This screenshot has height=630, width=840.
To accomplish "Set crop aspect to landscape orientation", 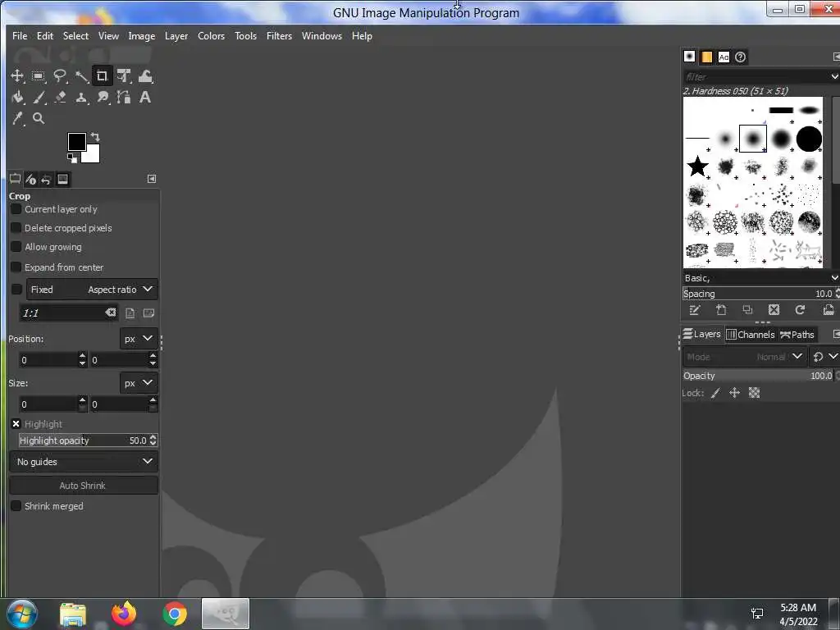I will pos(148,313).
